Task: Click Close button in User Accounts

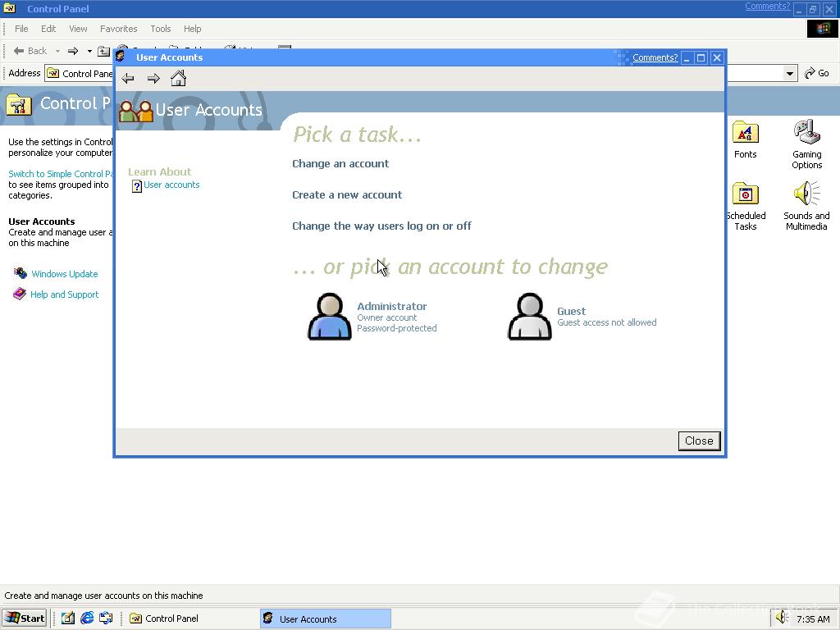Action: point(699,441)
